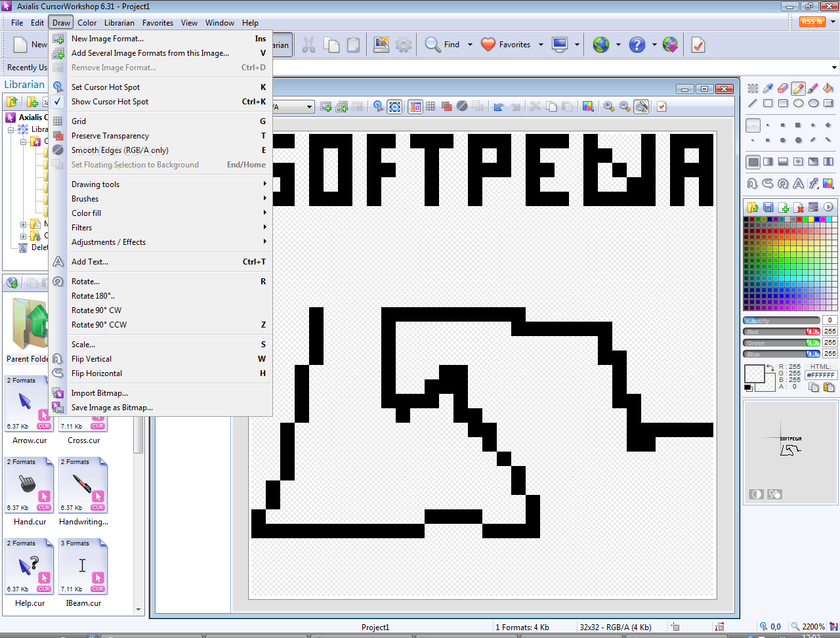
Task: Choose Flip Horizontal from Draw menu
Action: [160, 373]
